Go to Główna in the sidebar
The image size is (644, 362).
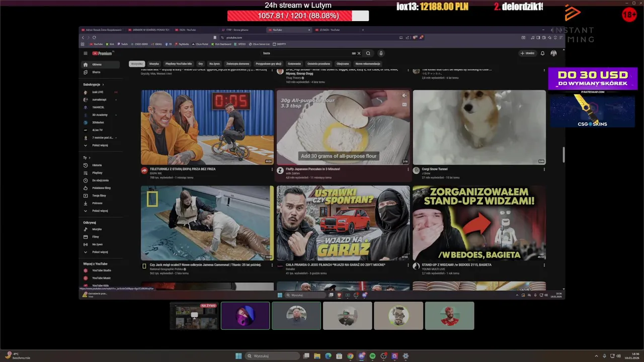pyautogui.click(x=101, y=64)
